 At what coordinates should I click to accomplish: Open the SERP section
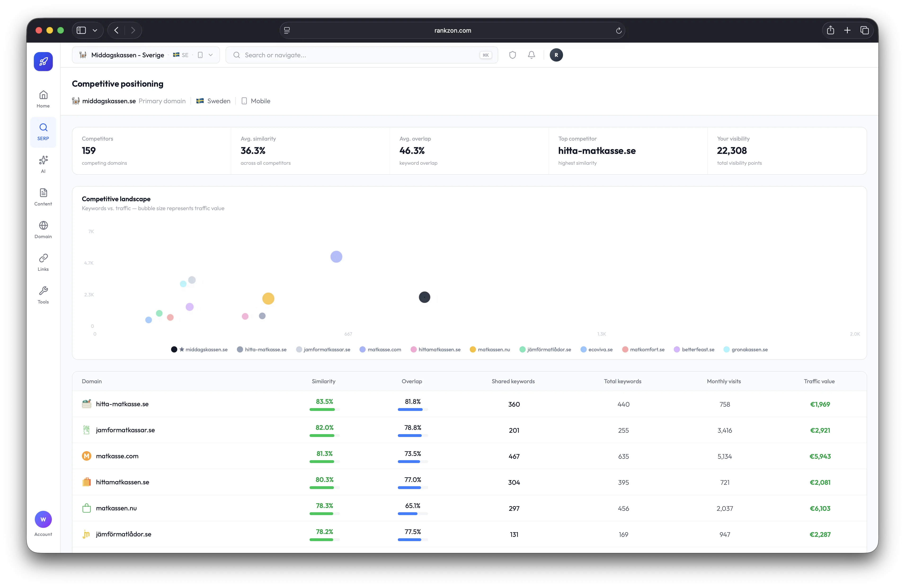click(x=43, y=132)
